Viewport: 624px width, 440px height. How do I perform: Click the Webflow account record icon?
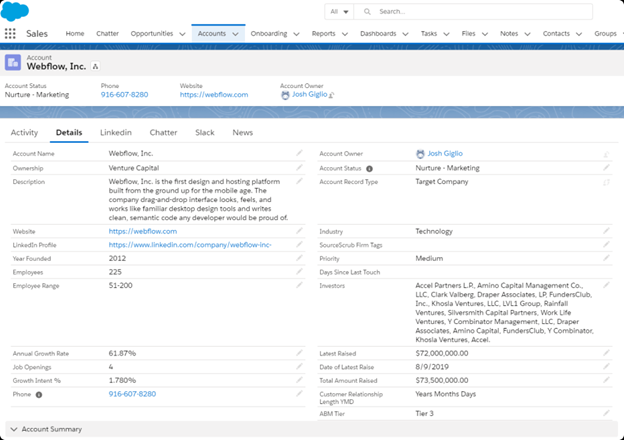tap(13, 62)
